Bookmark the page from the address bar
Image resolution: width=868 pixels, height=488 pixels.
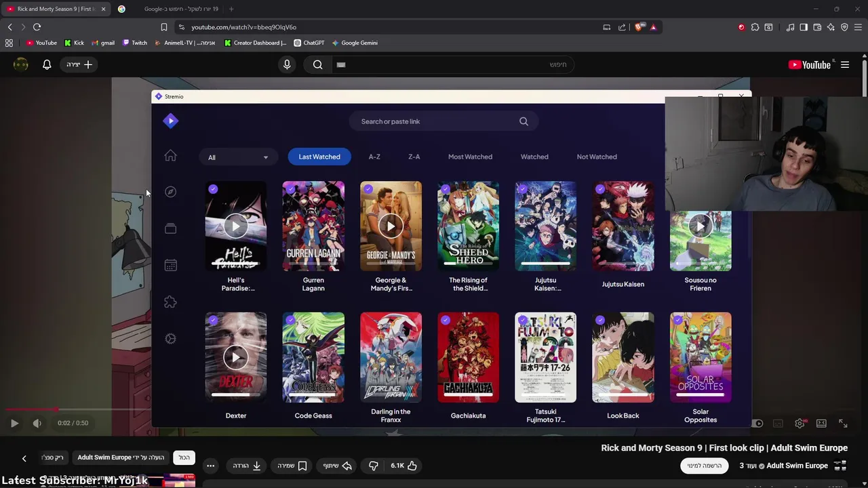coord(163,27)
